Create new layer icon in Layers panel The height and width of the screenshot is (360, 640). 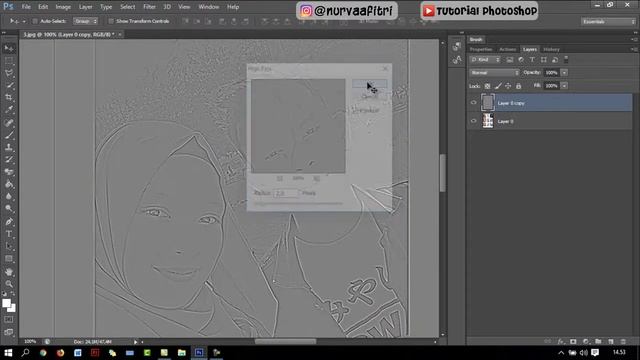tap(611, 341)
